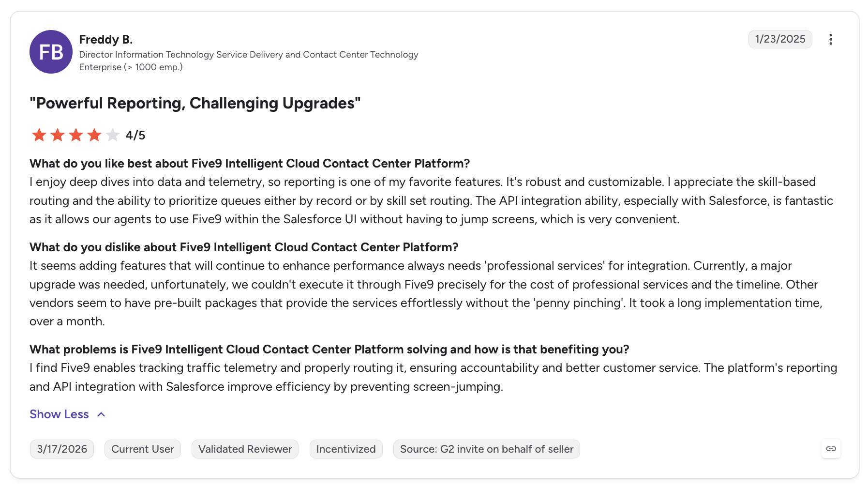Click reviewer name Freddy B.

(x=106, y=39)
